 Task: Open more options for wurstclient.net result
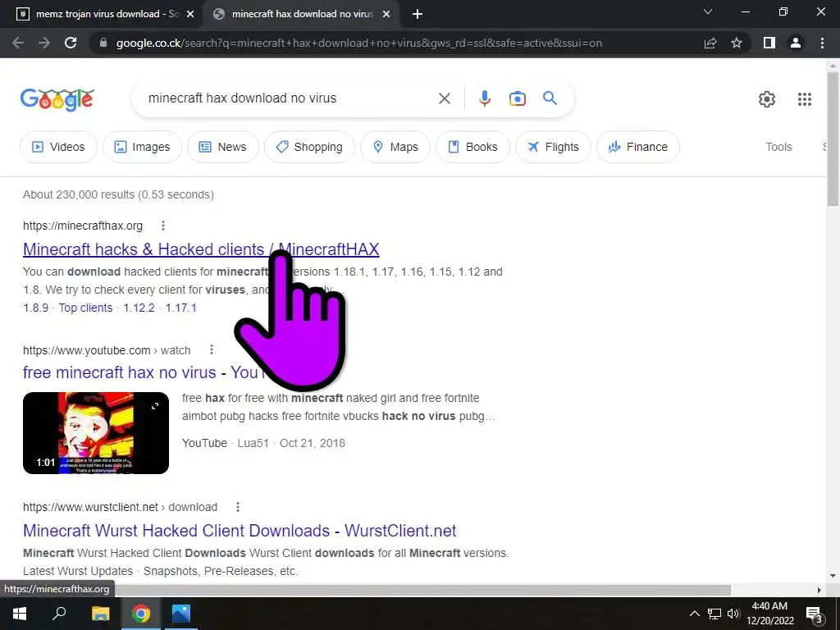[238, 507]
